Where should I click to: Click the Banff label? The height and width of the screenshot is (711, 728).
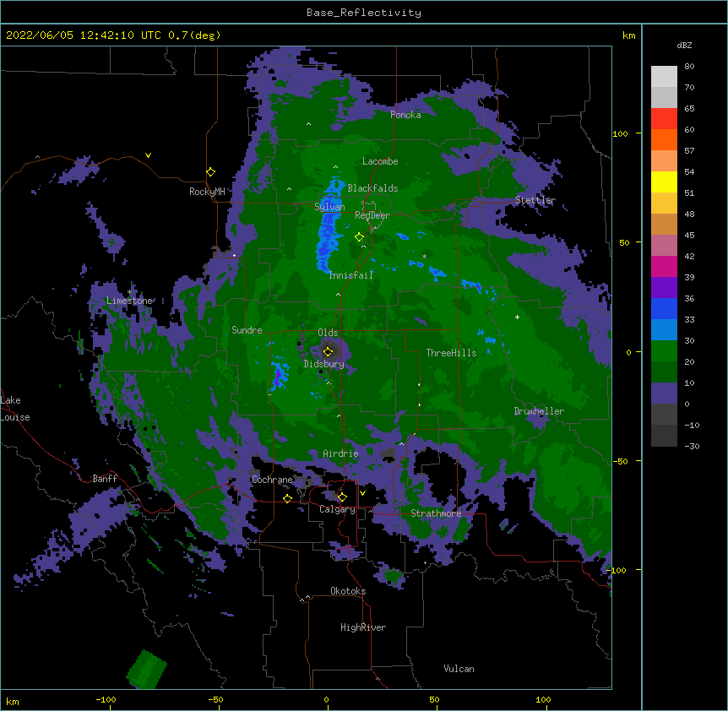(105, 479)
